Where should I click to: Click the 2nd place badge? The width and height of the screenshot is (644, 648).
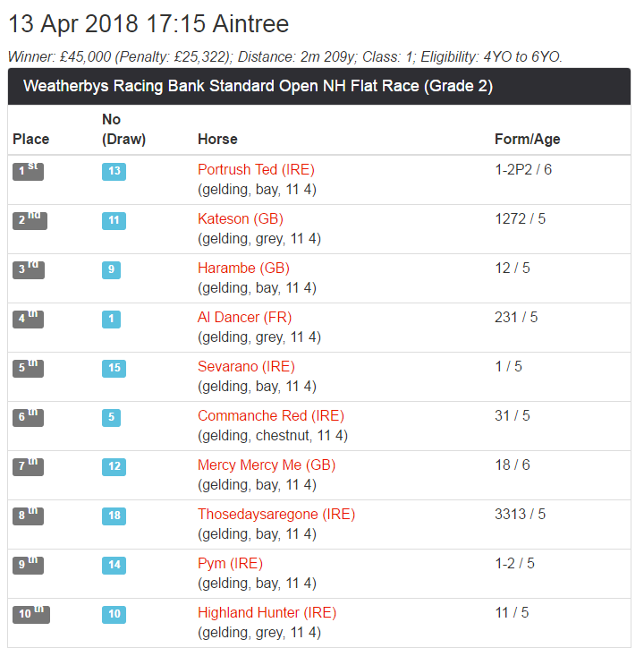point(29,220)
